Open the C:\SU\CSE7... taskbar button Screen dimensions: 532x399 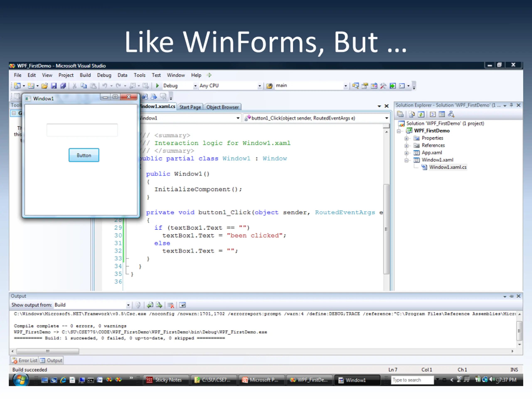point(214,380)
